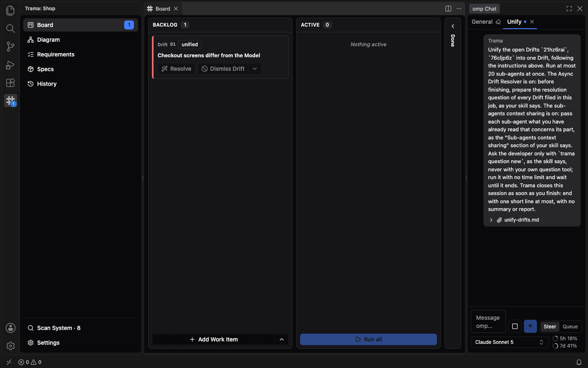Open the Manage gear icon
The height and width of the screenshot is (368, 588).
(x=11, y=346)
